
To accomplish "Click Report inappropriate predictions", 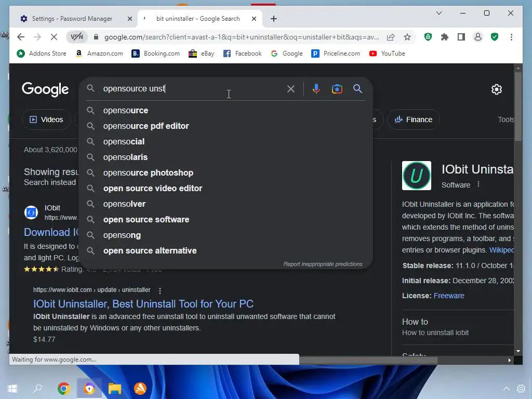I will point(323,264).
